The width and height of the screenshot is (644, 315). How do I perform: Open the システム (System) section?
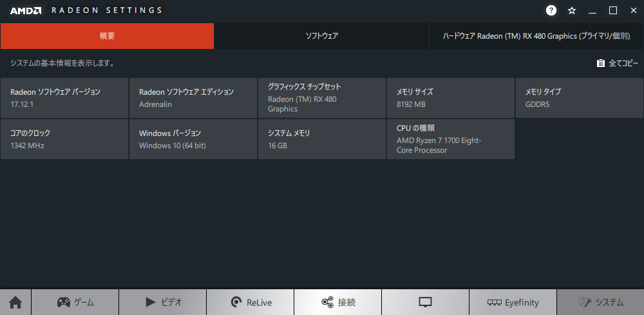tap(600, 302)
